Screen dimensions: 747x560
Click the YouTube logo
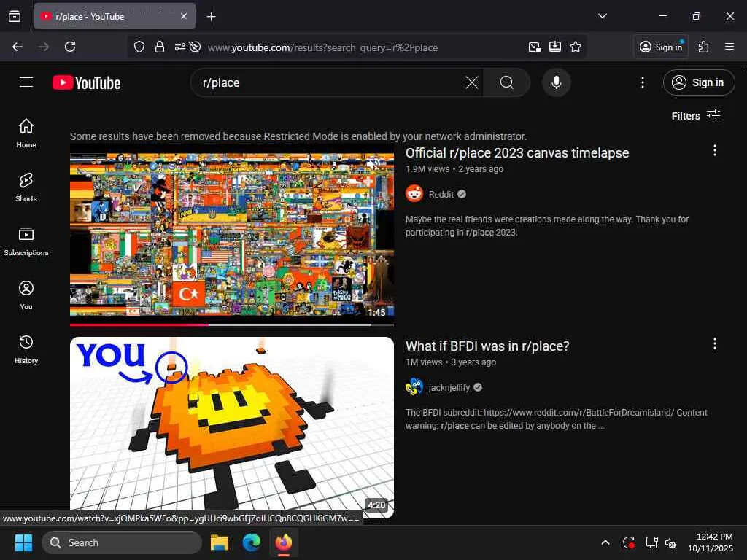pyautogui.click(x=86, y=83)
